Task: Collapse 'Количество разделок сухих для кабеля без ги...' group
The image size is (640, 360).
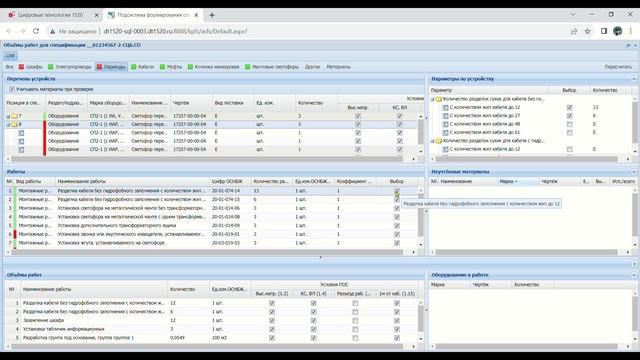Action: click(433, 99)
